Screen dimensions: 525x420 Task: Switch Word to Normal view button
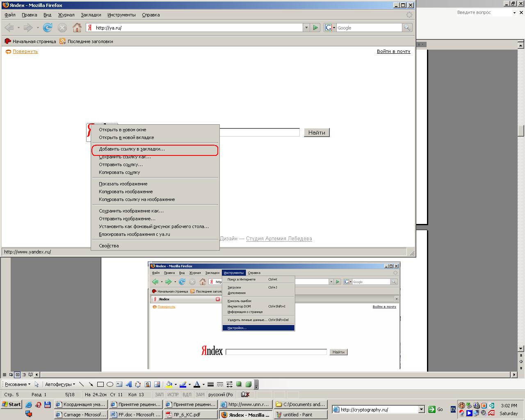tap(5, 374)
